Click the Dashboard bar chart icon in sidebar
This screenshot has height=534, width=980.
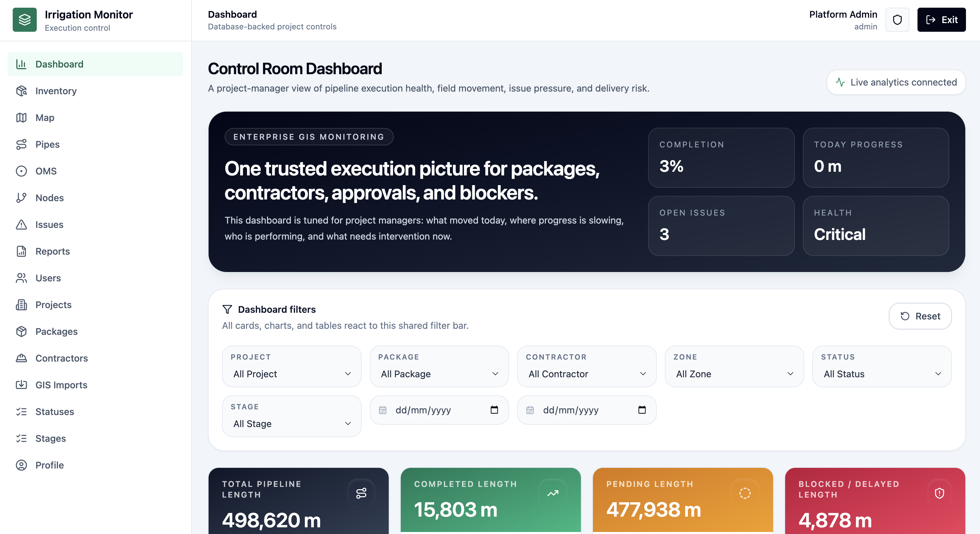(x=21, y=64)
